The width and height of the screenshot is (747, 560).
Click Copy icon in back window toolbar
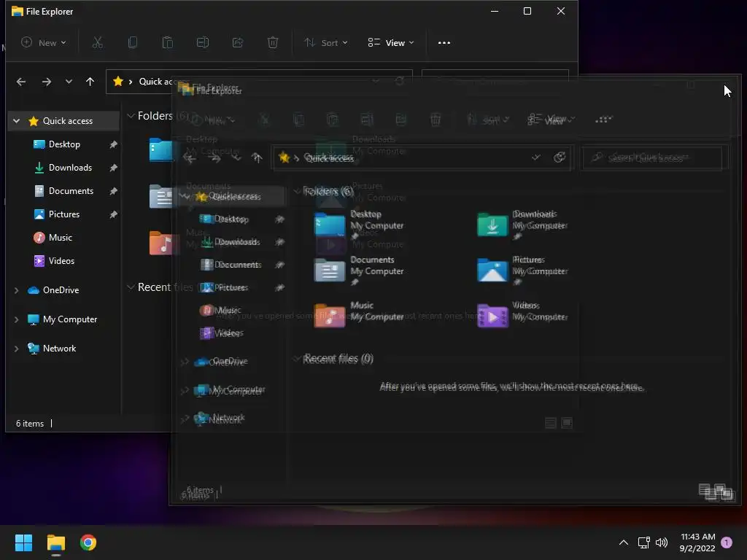pyautogui.click(x=133, y=43)
